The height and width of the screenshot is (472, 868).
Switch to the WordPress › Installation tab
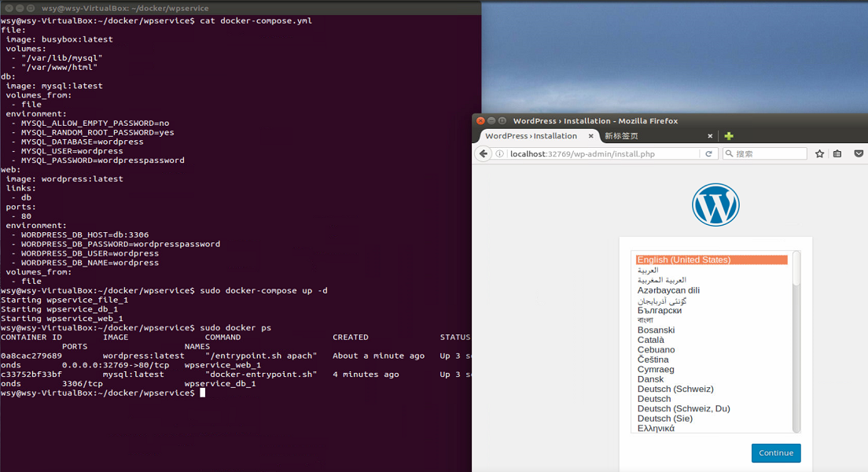coord(531,136)
